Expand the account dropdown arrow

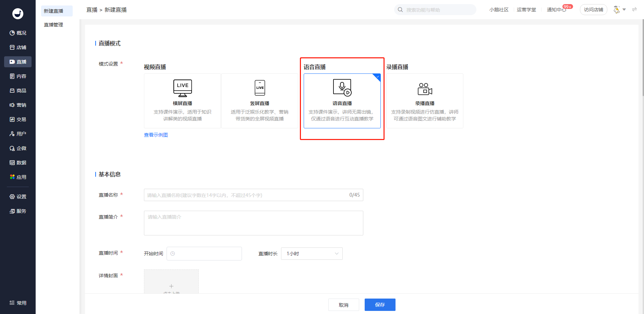pos(624,10)
